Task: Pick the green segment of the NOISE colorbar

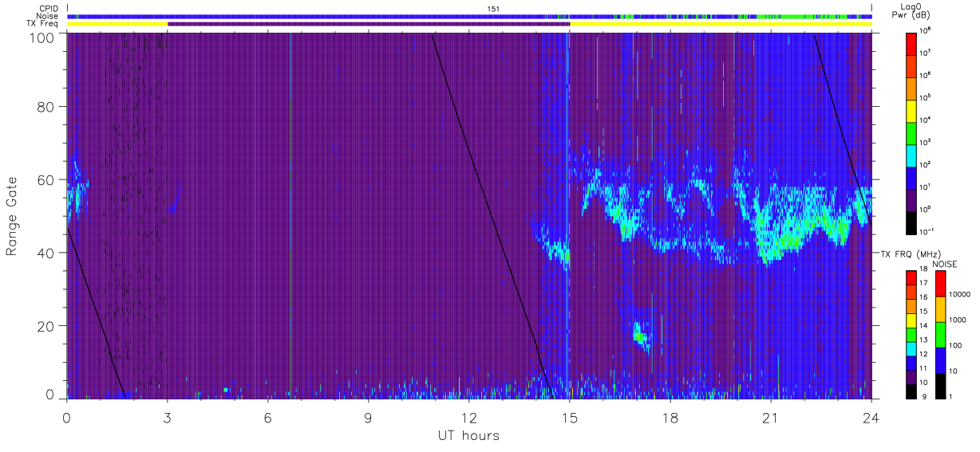Action: [x=940, y=334]
